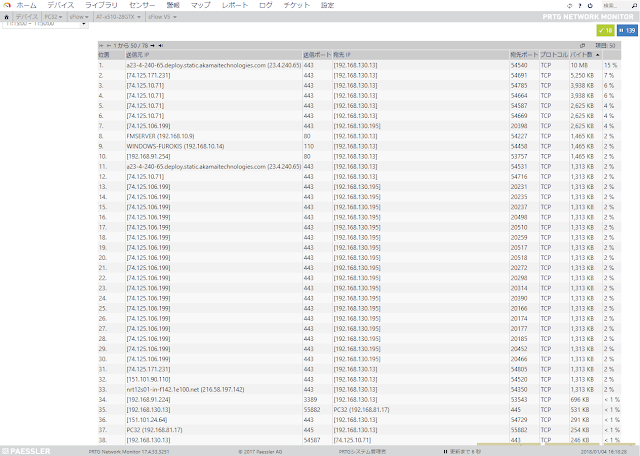640x456 pixels.
Task: Open table in new window icon
Action: point(582,46)
